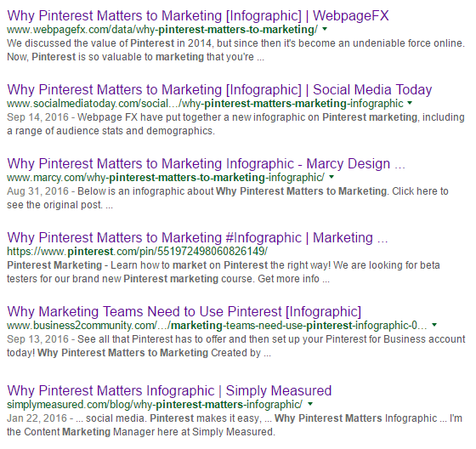Click the Aug 31, 2016 snippet description
476x449 pixels.
pyautogui.click(x=228, y=198)
